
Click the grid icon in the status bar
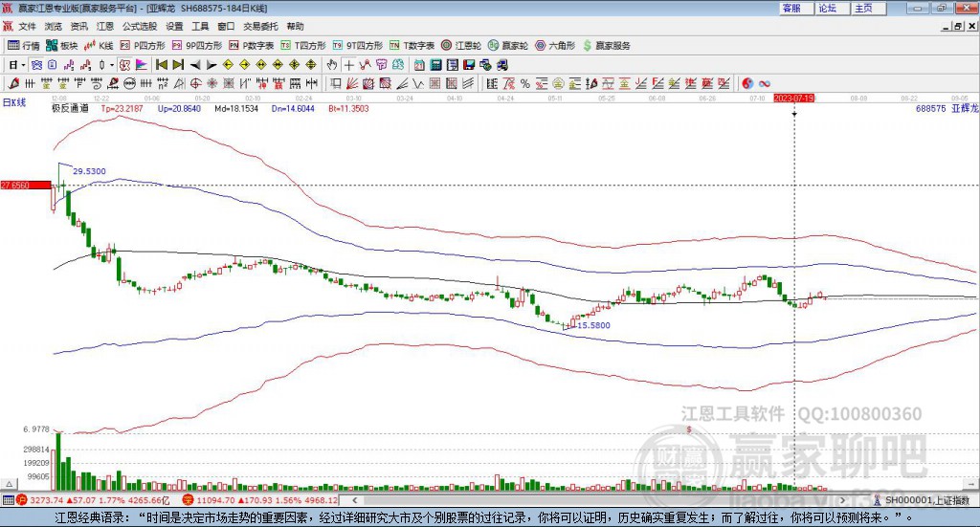(8, 500)
